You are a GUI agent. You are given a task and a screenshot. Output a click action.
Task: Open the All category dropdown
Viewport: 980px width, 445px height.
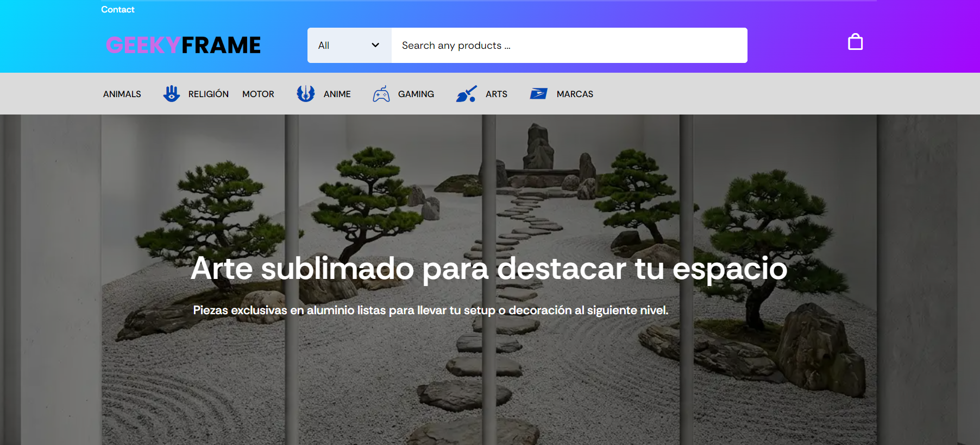pyautogui.click(x=349, y=45)
